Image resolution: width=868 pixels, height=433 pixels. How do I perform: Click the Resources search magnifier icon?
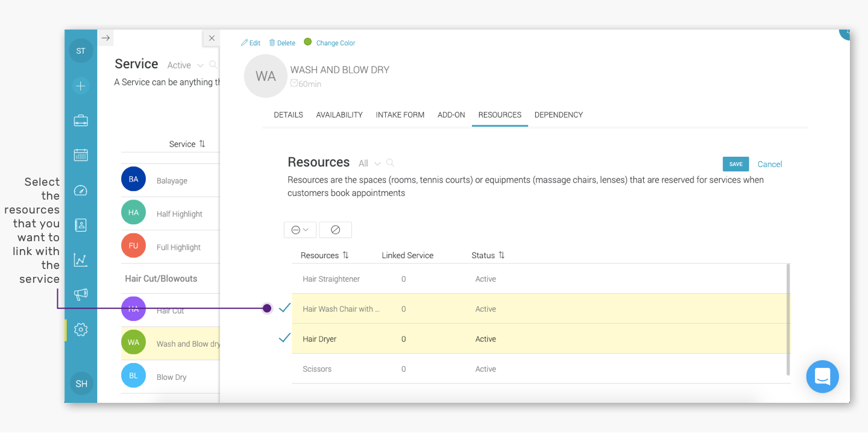(x=390, y=163)
